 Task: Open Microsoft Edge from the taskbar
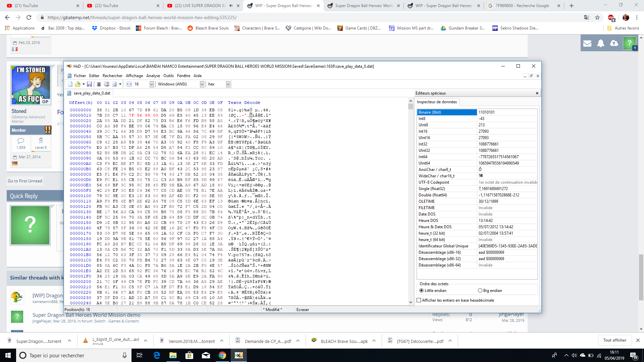coord(157,355)
